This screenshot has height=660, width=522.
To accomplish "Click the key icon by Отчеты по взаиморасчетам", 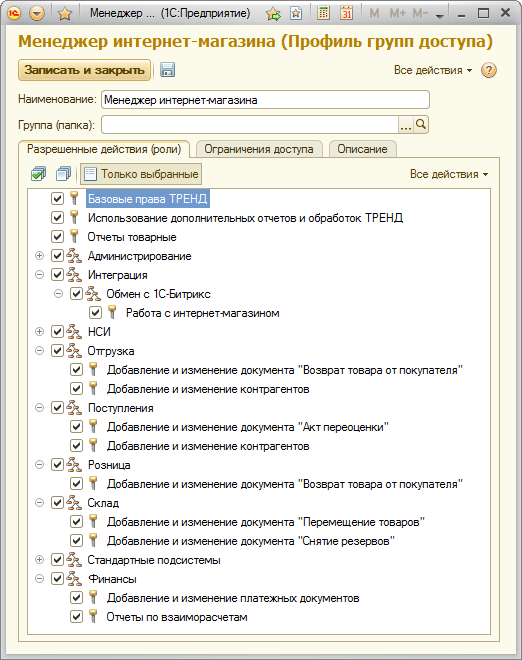I will point(93,617).
